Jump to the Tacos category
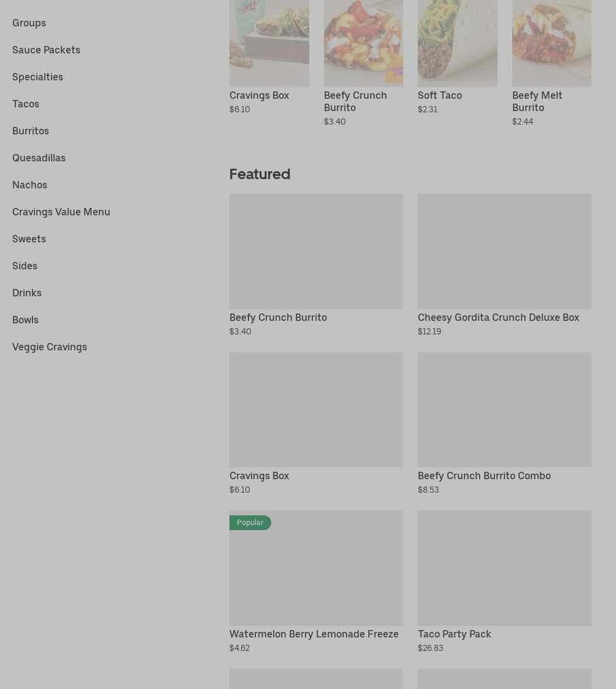Screen dimensions: 616x689 [x=26, y=104]
